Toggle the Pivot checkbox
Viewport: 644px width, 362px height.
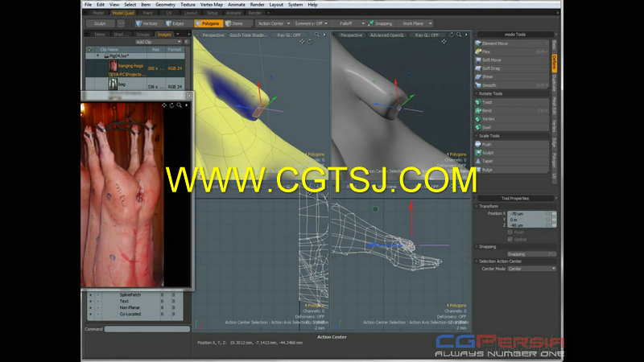point(510,232)
